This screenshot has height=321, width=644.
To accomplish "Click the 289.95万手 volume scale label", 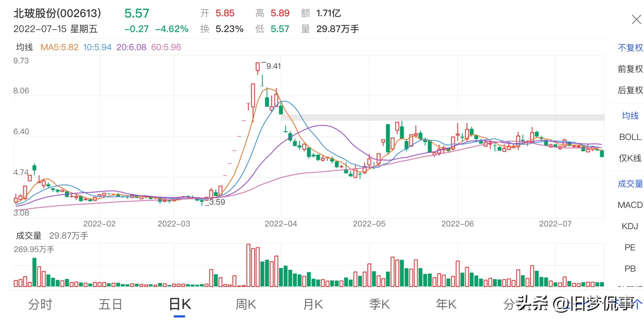I will point(34,249).
